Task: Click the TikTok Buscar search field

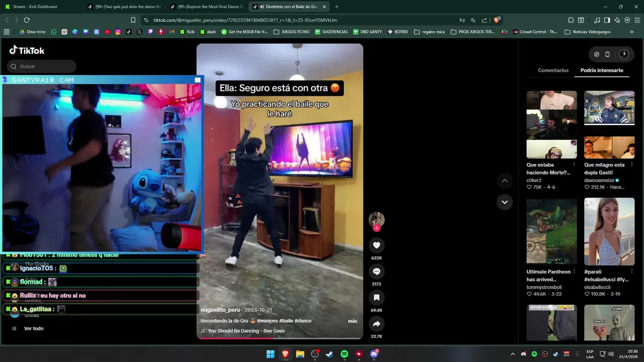Action: click(x=42, y=66)
